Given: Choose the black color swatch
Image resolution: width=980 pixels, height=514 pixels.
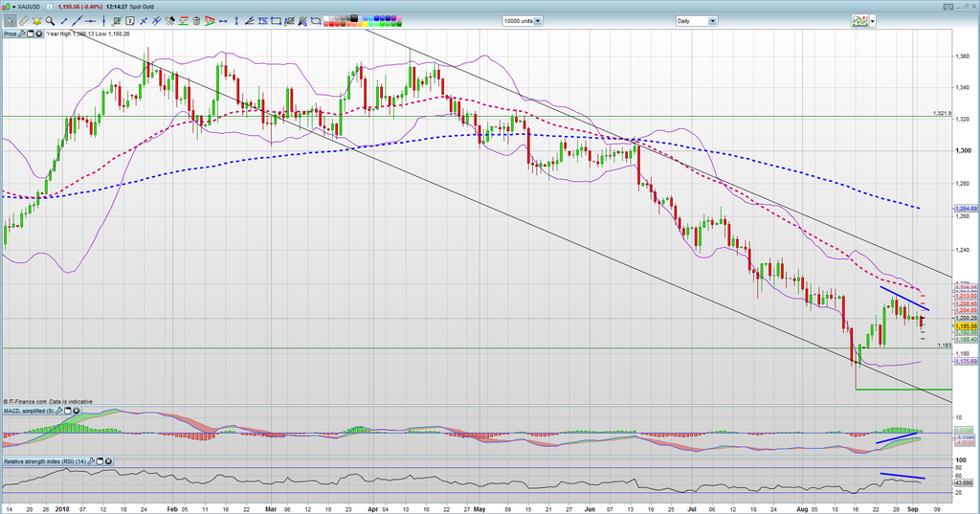Looking at the screenshot, I should click(x=353, y=16).
